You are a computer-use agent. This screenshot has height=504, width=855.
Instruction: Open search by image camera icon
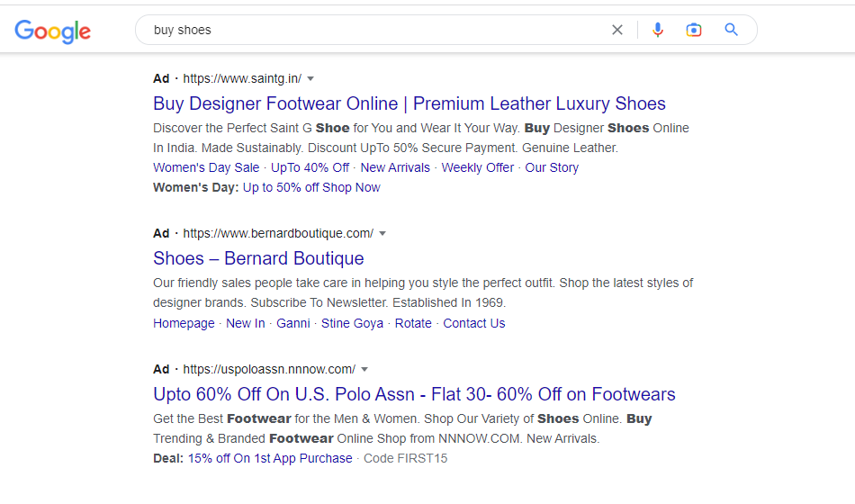pos(694,30)
